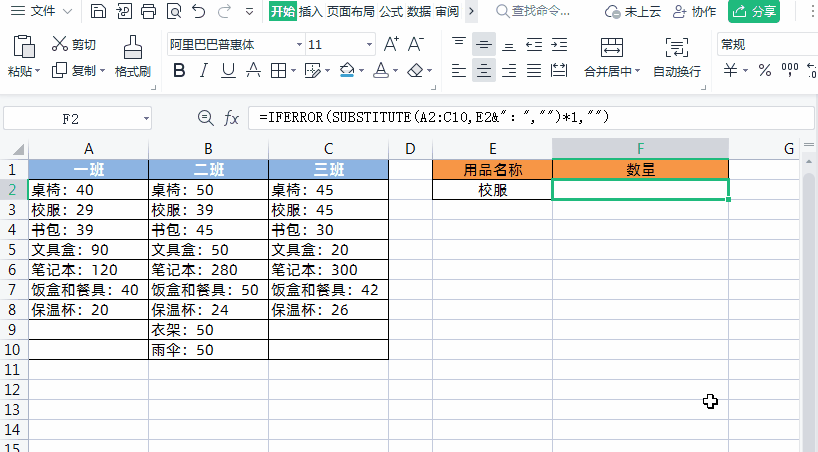Expand the Paste options arrow
The width and height of the screenshot is (818, 452).
(38, 70)
